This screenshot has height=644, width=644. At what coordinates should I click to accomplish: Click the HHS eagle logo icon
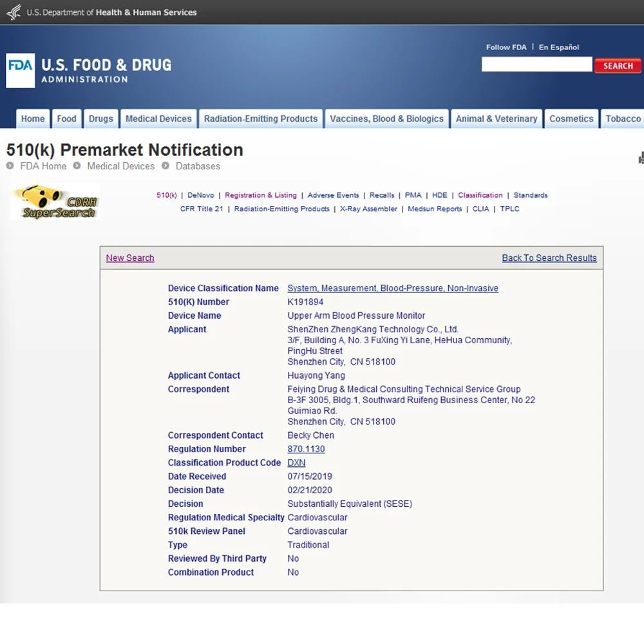14,12
